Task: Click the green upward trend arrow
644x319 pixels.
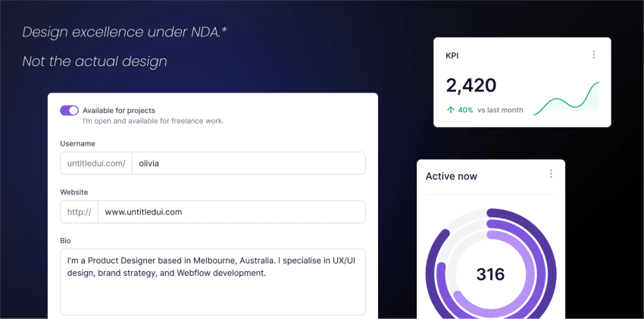Action: click(451, 110)
